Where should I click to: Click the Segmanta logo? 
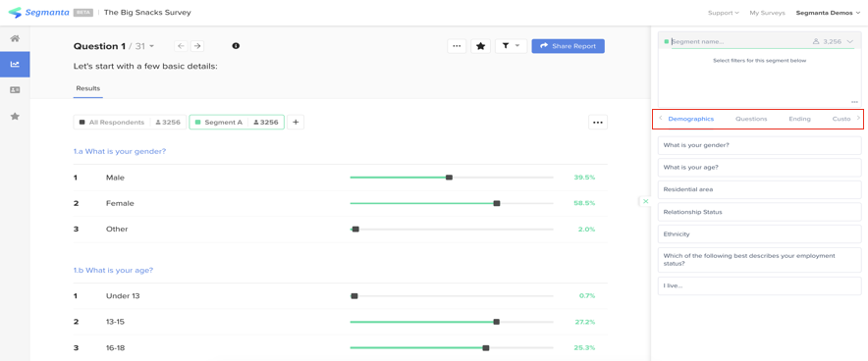38,12
